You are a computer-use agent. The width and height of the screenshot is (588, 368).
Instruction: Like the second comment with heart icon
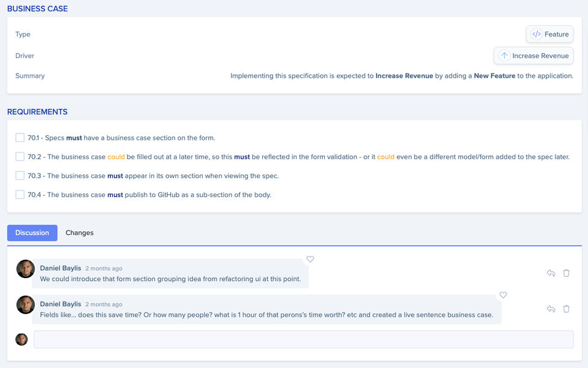503,295
